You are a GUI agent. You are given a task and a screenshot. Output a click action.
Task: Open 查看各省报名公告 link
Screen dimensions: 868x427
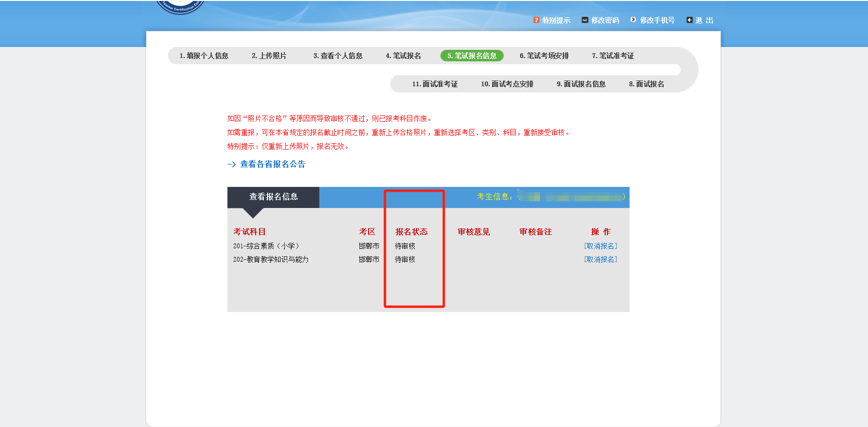(x=272, y=164)
